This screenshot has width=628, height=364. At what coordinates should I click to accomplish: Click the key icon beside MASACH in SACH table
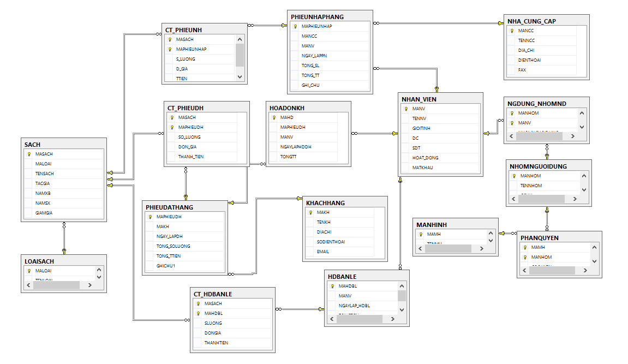pyautogui.click(x=29, y=154)
